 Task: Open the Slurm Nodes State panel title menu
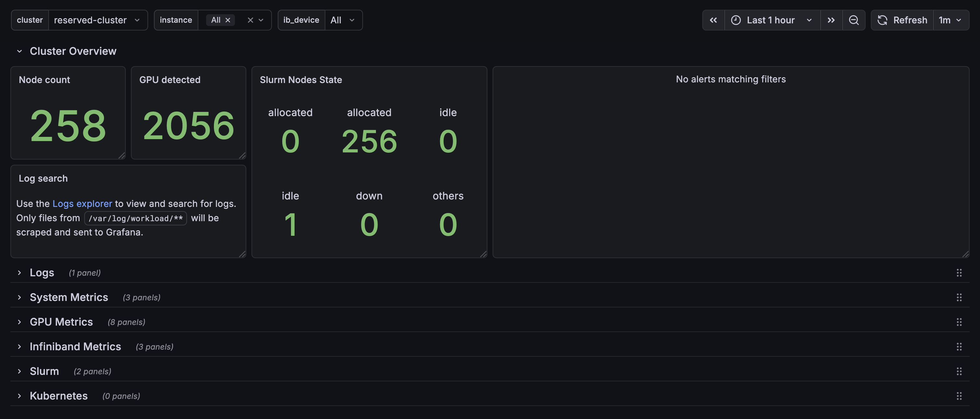pos(301,80)
